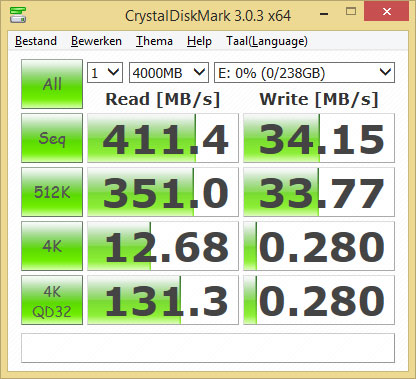Open the Taal(Language) menu

(267, 41)
